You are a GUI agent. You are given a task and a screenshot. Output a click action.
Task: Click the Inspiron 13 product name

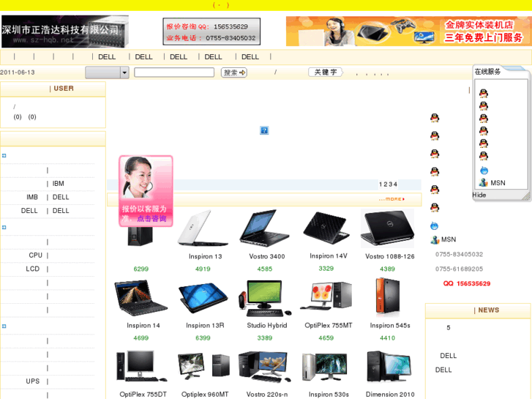(x=206, y=256)
